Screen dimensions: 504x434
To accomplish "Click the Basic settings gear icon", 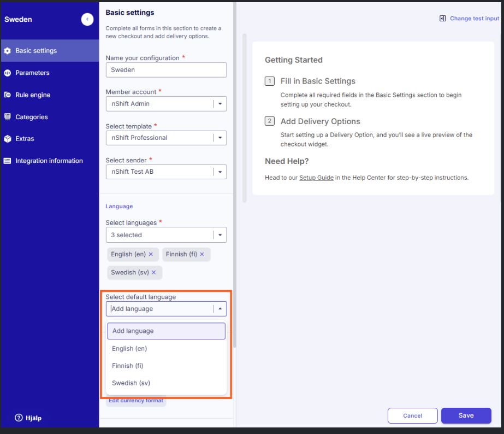I will (x=8, y=51).
